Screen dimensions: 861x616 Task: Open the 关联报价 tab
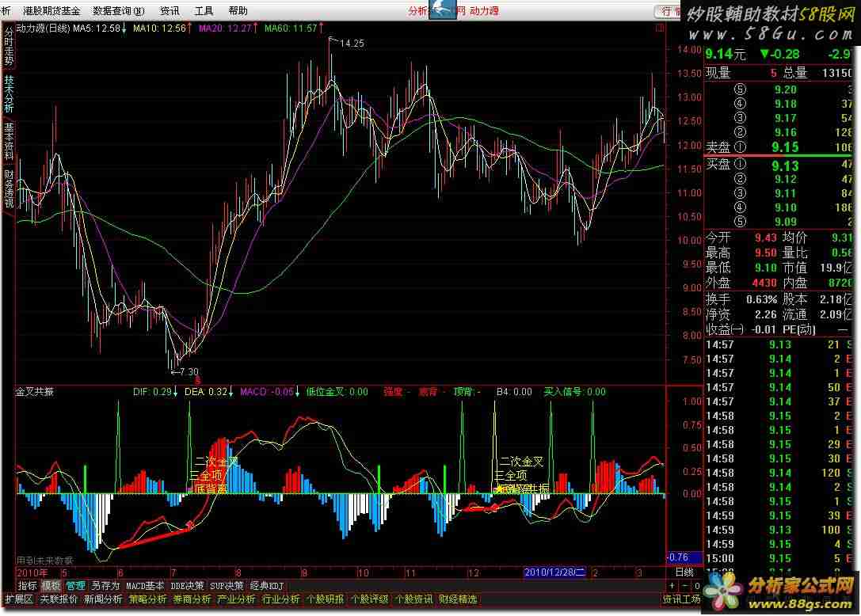click(59, 599)
